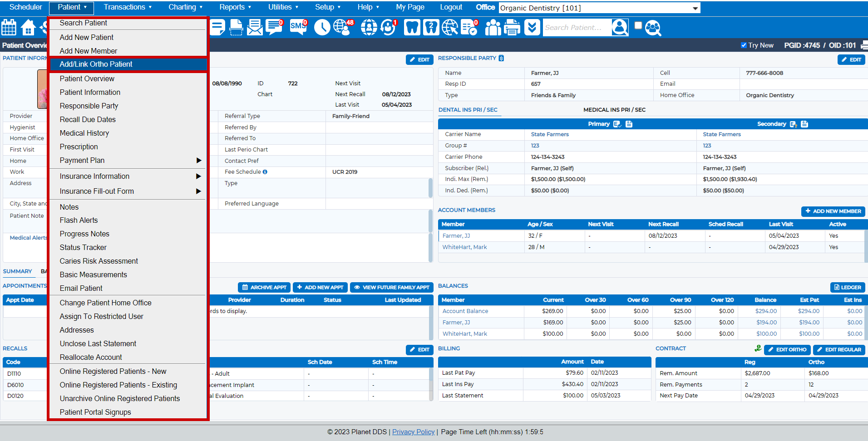The width and height of the screenshot is (868, 441).
Task: Expand the Insurance Information submenu
Action: 198,176
